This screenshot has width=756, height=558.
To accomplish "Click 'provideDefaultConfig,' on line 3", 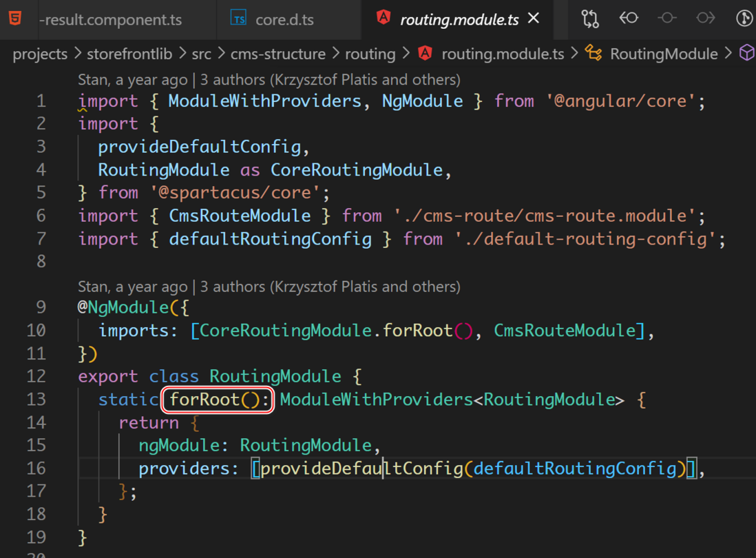I will [204, 147].
